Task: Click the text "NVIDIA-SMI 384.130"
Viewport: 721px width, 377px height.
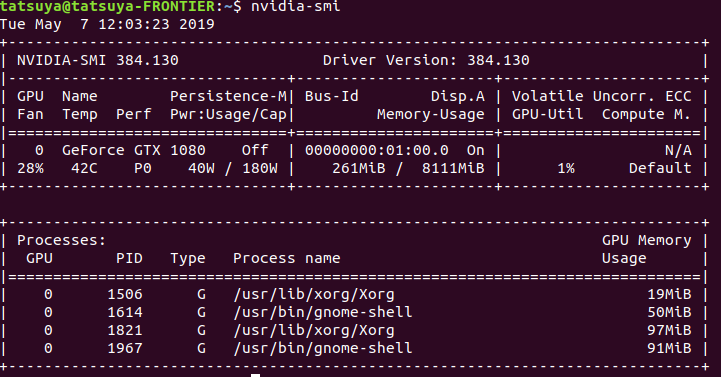Action: pos(98,60)
